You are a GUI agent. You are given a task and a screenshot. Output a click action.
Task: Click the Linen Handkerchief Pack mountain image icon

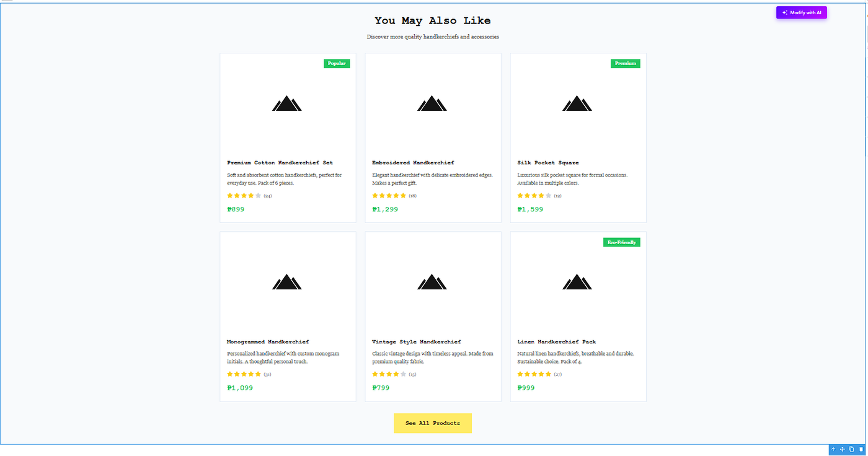tap(577, 282)
